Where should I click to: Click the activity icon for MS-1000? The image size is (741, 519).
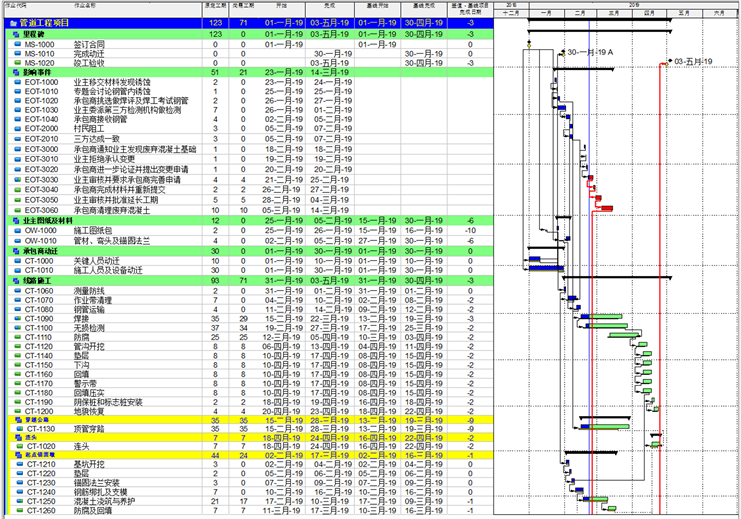tap(17, 44)
